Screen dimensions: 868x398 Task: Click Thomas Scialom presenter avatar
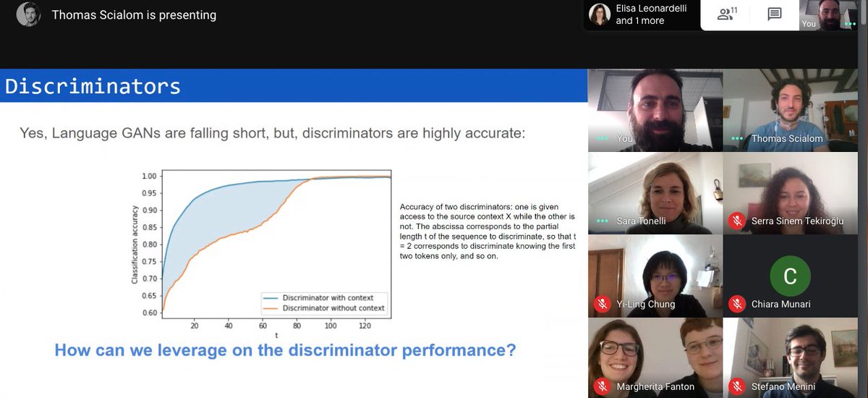coord(28,14)
